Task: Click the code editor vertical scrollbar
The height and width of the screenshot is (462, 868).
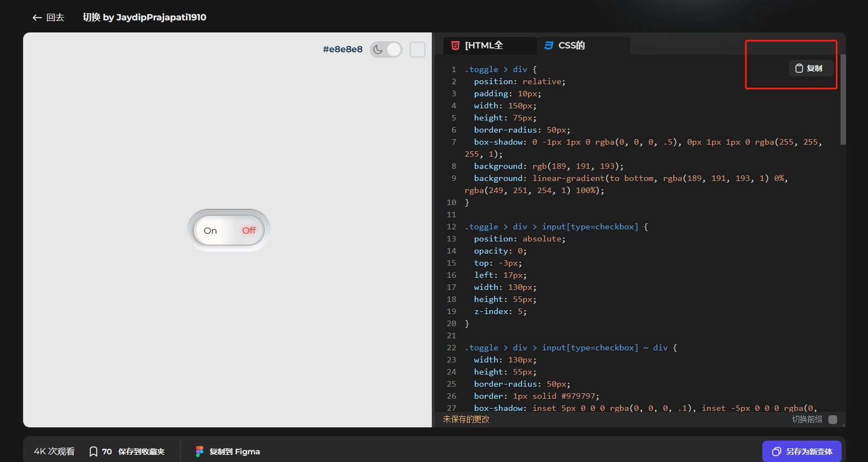Action: tap(843, 100)
